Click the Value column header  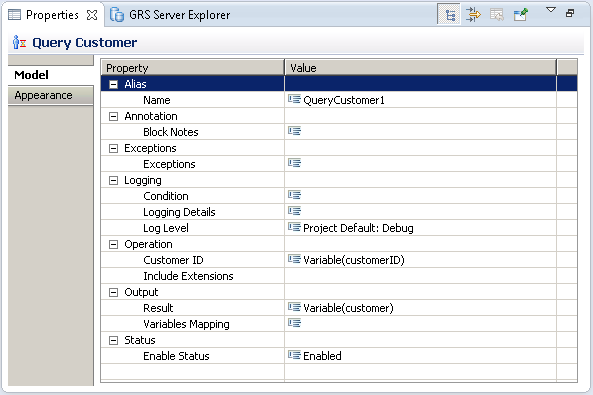(x=421, y=68)
